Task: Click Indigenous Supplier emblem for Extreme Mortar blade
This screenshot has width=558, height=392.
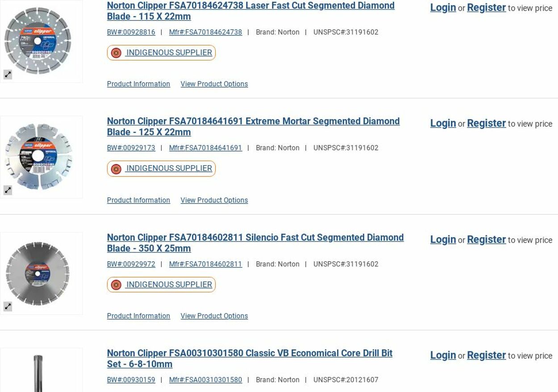Action: (116, 169)
